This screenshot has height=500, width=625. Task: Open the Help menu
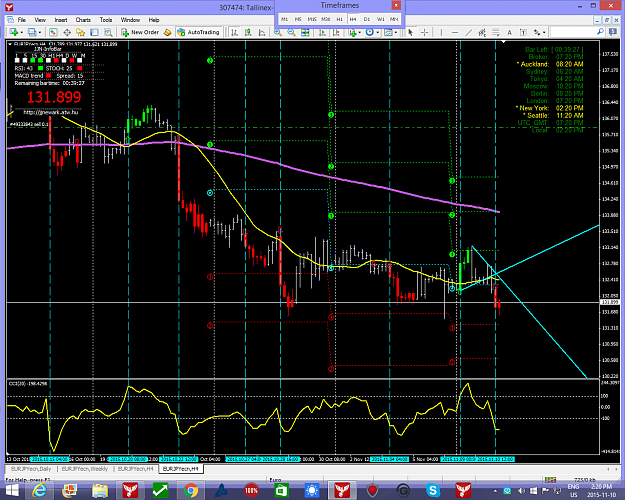coord(154,20)
